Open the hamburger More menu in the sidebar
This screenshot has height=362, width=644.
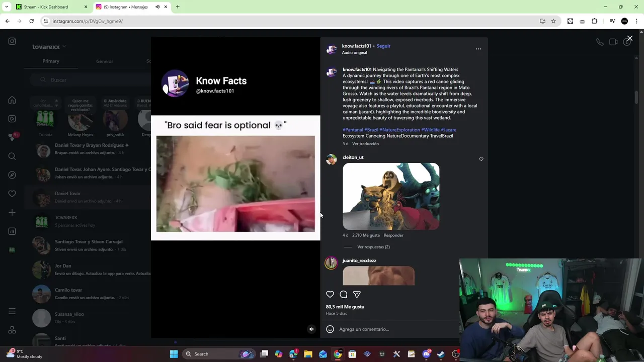coord(12,311)
